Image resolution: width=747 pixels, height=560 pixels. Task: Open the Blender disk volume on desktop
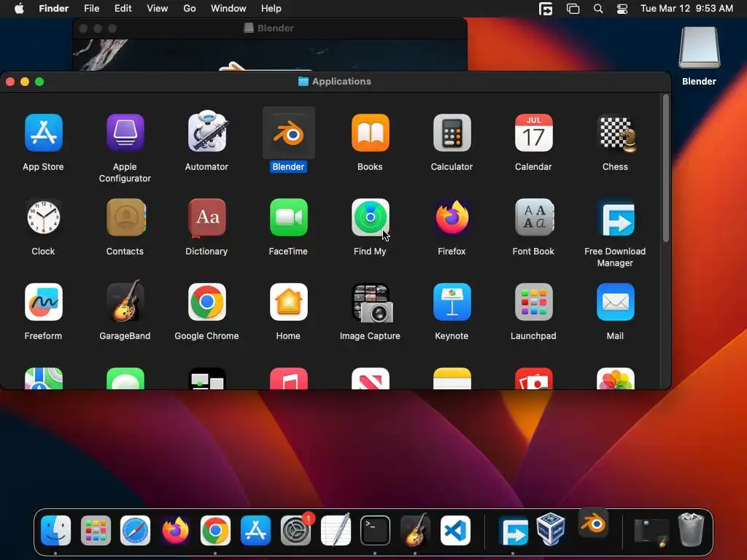pos(700,48)
